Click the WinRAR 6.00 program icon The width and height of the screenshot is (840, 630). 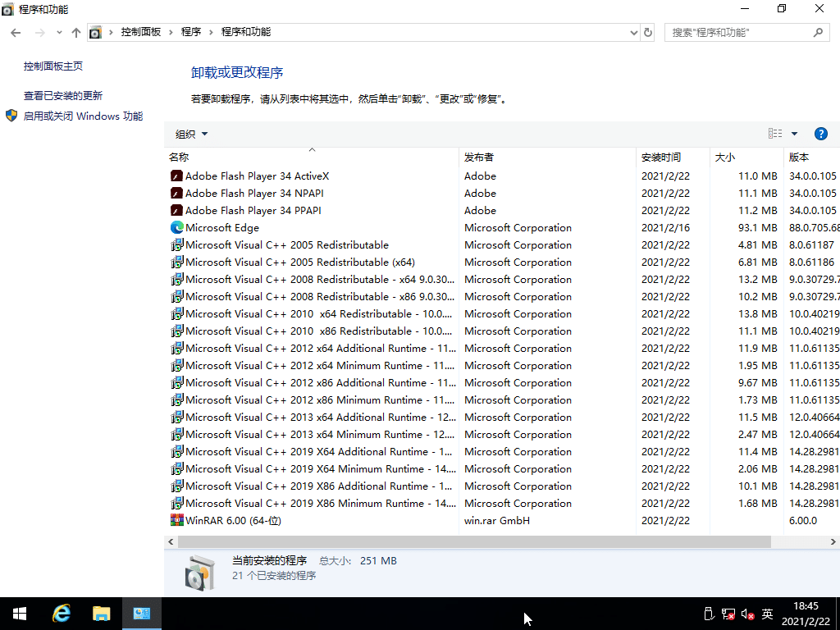pos(176,521)
